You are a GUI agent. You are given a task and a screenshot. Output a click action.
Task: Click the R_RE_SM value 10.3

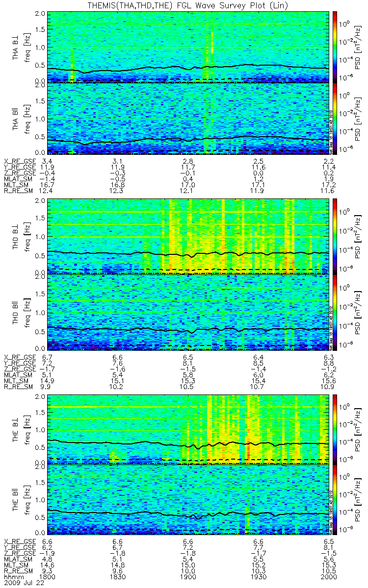coord(258,571)
